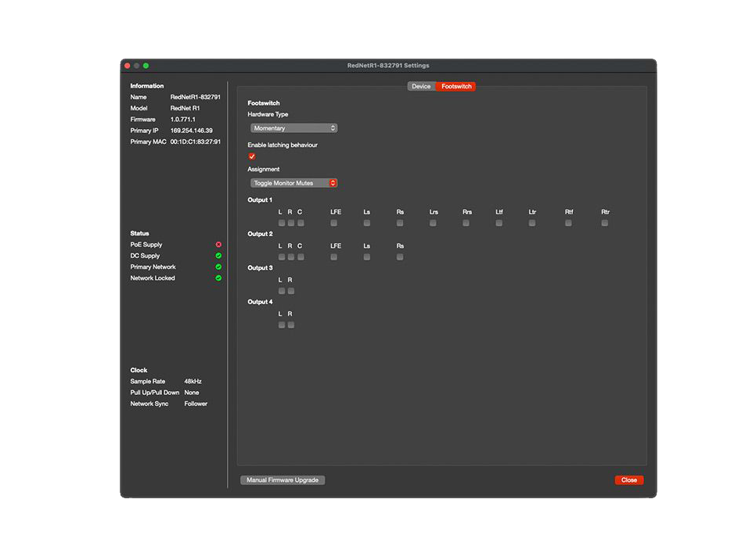Check Output 1 Ltf channel box
Image resolution: width=756 pixels, height=553 pixels.
tap(499, 223)
